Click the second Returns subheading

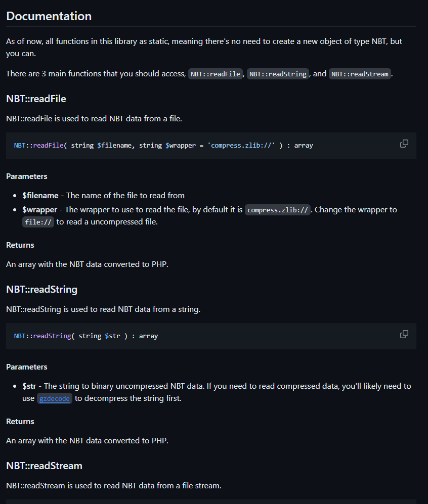coord(20,422)
